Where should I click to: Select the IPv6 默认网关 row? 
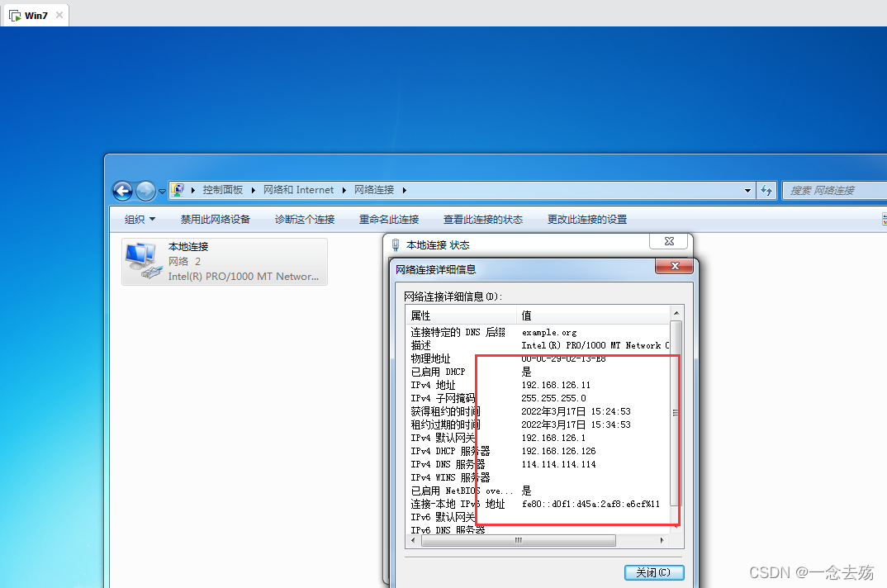[538, 517]
